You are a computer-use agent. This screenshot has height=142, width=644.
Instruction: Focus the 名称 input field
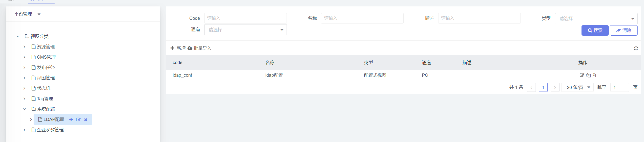tap(362, 18)
